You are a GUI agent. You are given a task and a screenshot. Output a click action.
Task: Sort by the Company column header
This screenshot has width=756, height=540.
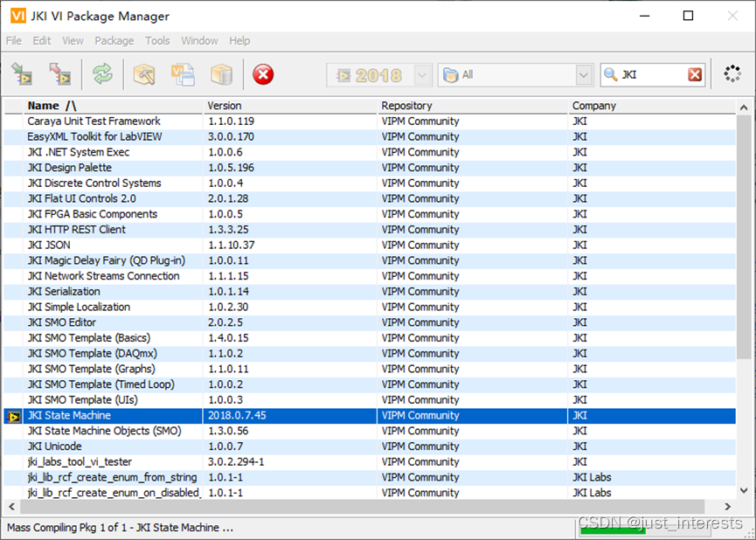[x=652, y=106]
